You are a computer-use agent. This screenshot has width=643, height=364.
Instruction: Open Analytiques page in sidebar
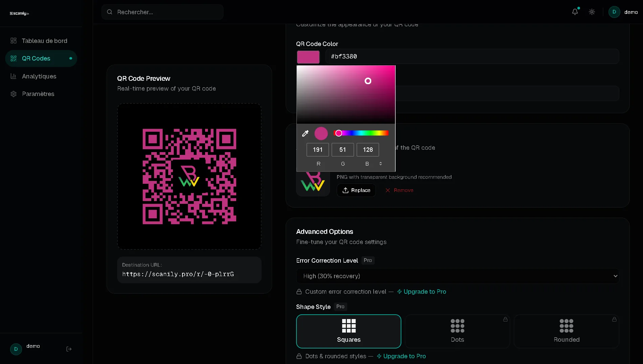41,76
